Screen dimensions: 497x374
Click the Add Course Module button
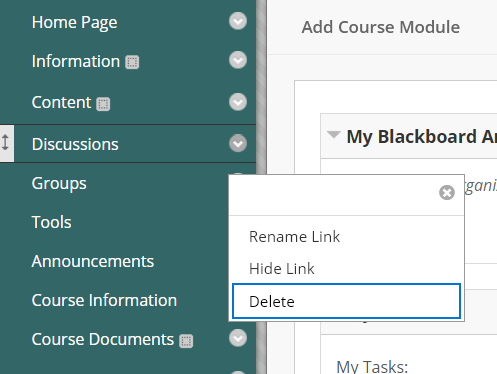point(381,27)
